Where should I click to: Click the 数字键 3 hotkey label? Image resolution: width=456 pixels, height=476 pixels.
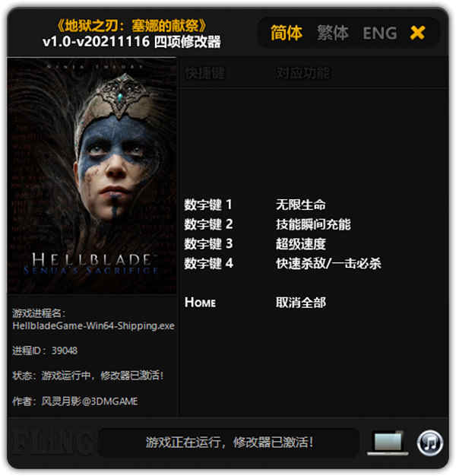(208, 244)
